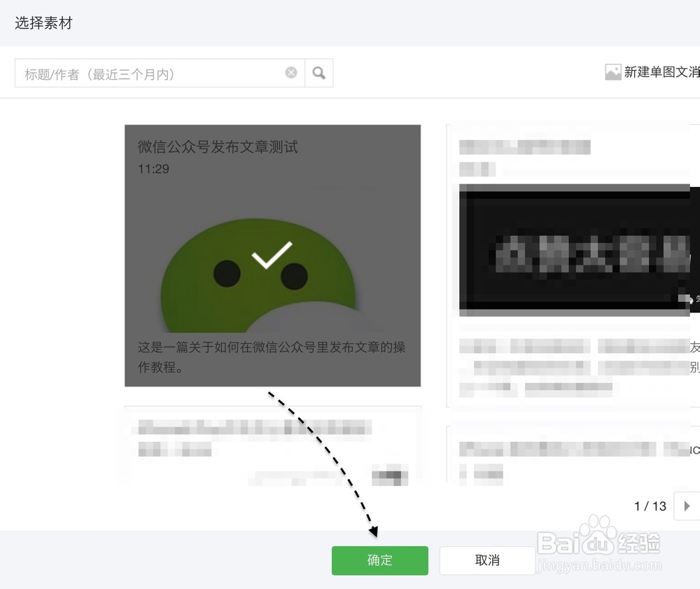This screenshot has width=700, height=589.
Task: Select the blurred dark-image article card on the right
Action: (x=573, y=265)
